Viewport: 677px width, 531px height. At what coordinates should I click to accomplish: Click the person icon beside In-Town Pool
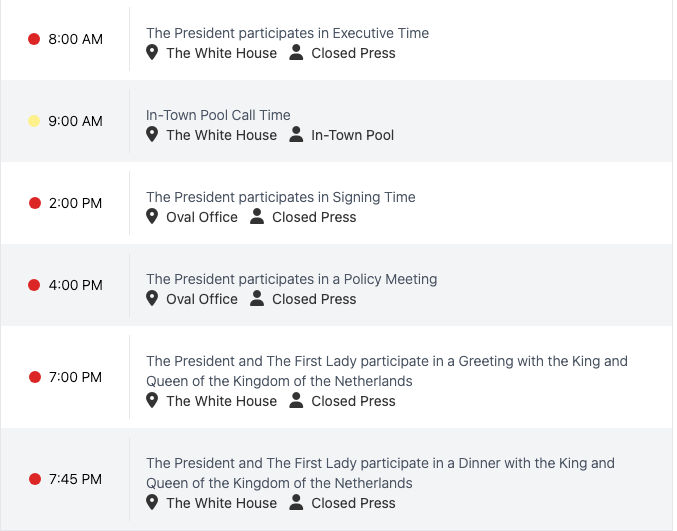coord(296,135)
